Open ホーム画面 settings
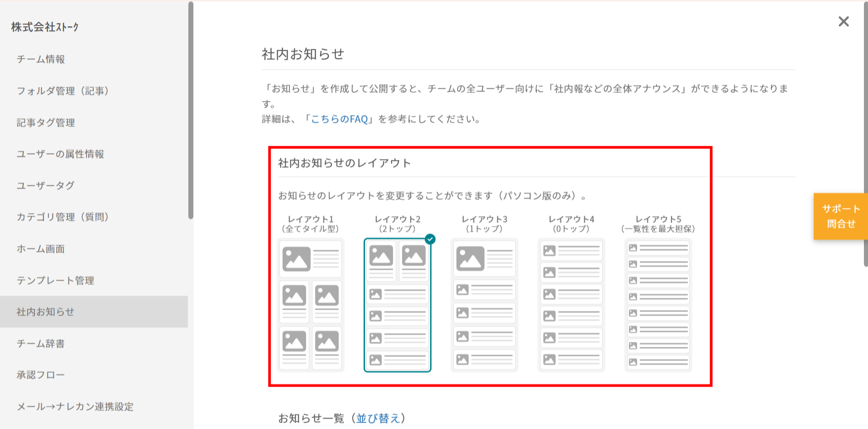Viewport: 868px width, 429px height. click(x=41, y=249)
